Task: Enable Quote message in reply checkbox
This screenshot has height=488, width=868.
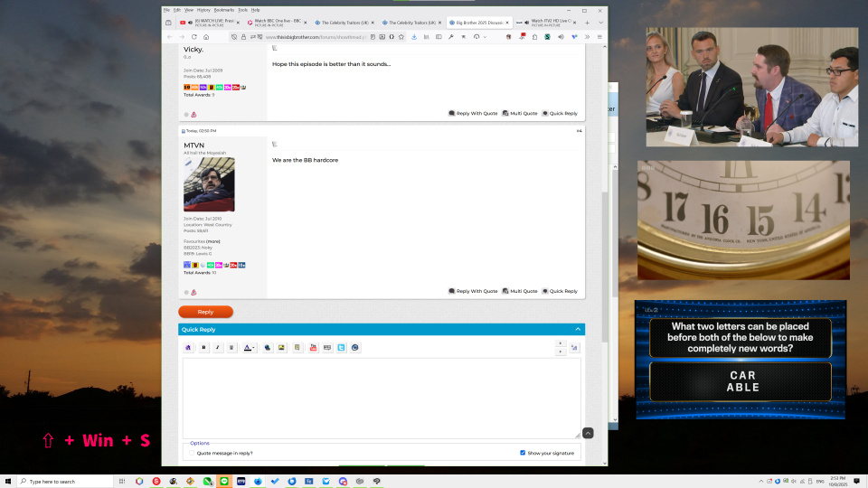Action: [x=192, y=453]
